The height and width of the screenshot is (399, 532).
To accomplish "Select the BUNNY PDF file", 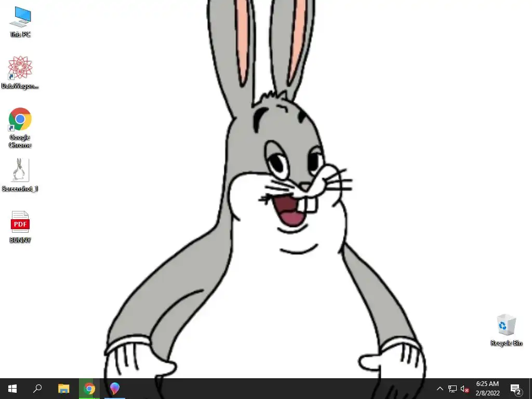I will (x=20, y=227).
